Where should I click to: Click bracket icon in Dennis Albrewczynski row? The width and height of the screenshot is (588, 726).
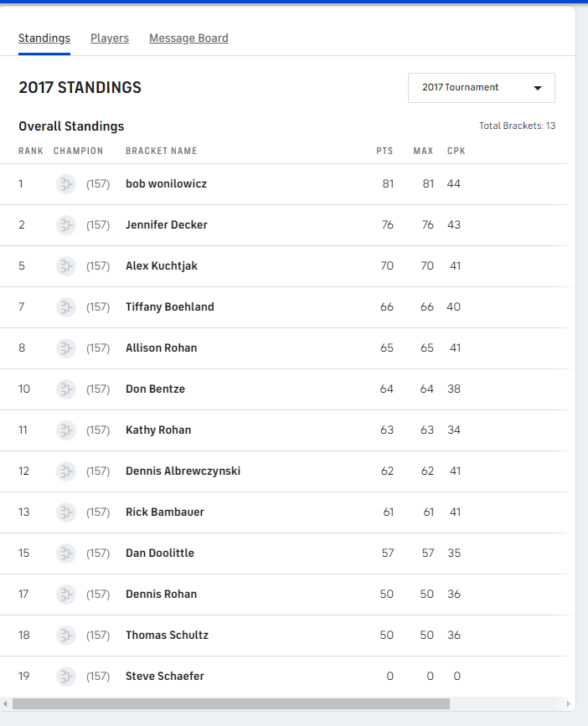click(66, 471)
